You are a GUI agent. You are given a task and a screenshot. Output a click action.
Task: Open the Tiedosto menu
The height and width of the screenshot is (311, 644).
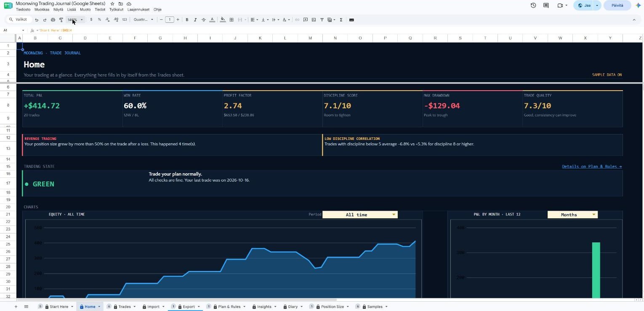click(x=23, y=9)
